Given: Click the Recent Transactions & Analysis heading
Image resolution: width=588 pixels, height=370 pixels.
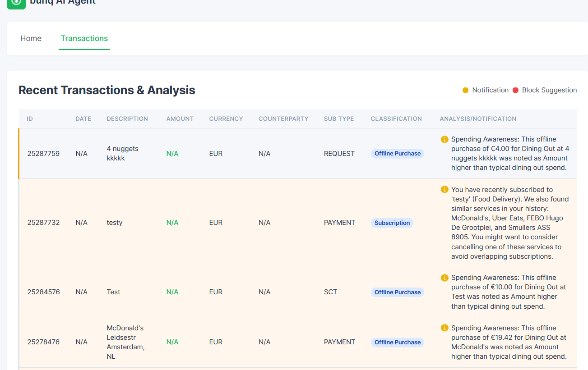Looking at the screenshot, I should (107, 90).
